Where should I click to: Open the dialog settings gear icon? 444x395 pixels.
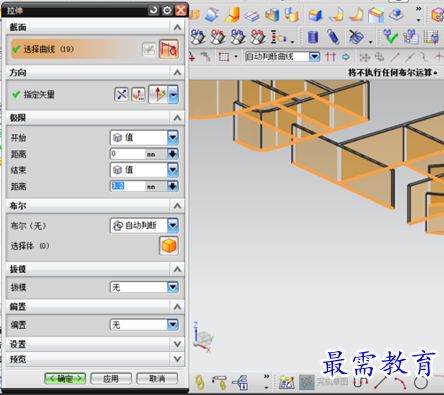tap(167, 10)
